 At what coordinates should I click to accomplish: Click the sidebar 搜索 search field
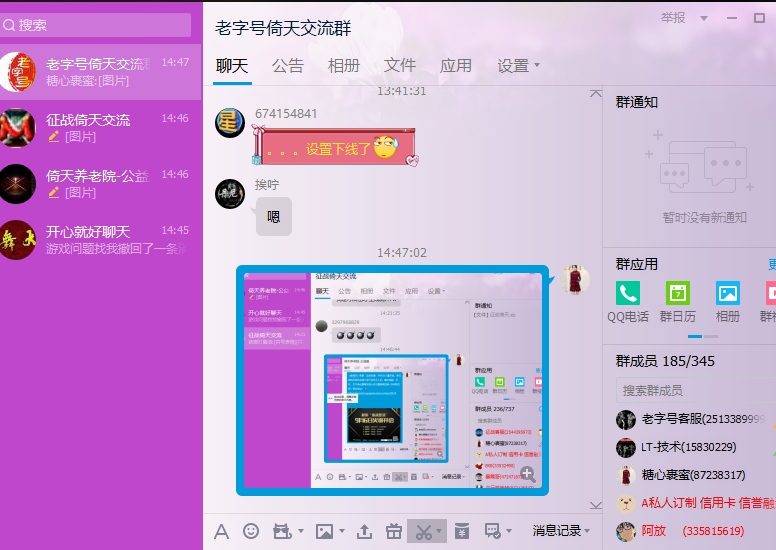click(x=96, y=25)
